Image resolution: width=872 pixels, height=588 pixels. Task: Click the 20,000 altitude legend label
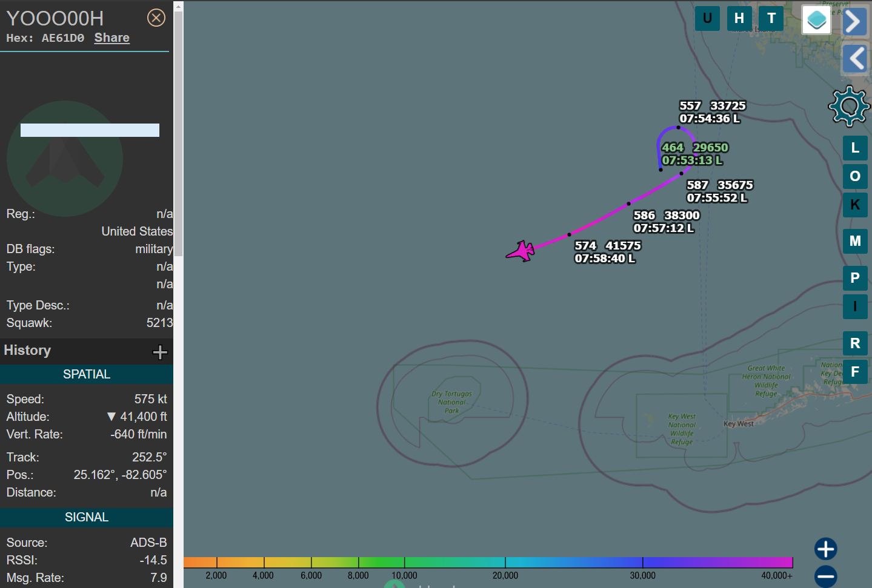click(x=505, y=575)
